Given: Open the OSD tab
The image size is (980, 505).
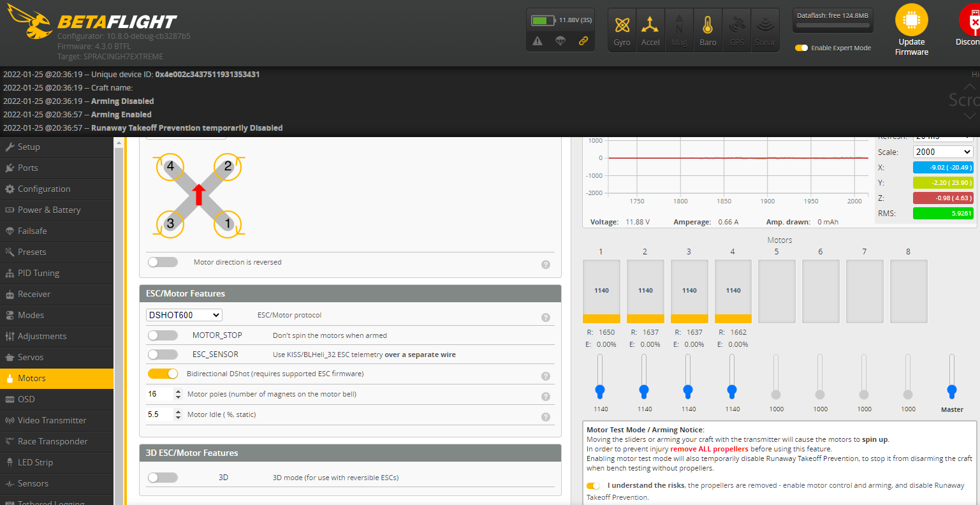Looking at the screenshot, I should (x=57, y=399).
